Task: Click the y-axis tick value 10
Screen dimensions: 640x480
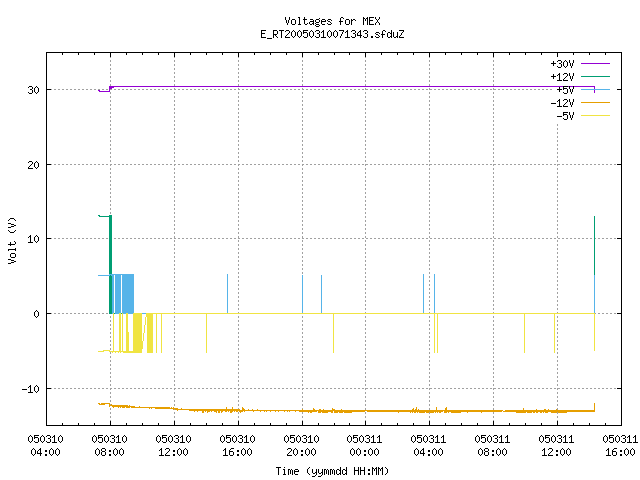Action: [x=33, y=239]
